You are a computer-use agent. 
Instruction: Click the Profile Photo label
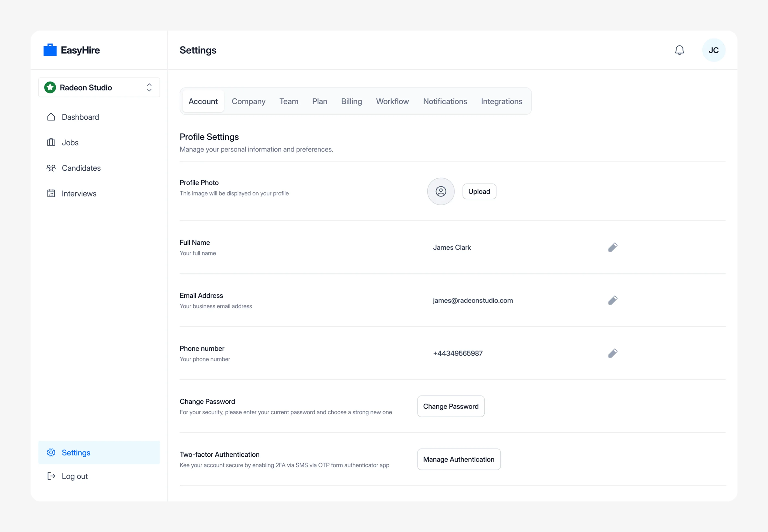199,183
